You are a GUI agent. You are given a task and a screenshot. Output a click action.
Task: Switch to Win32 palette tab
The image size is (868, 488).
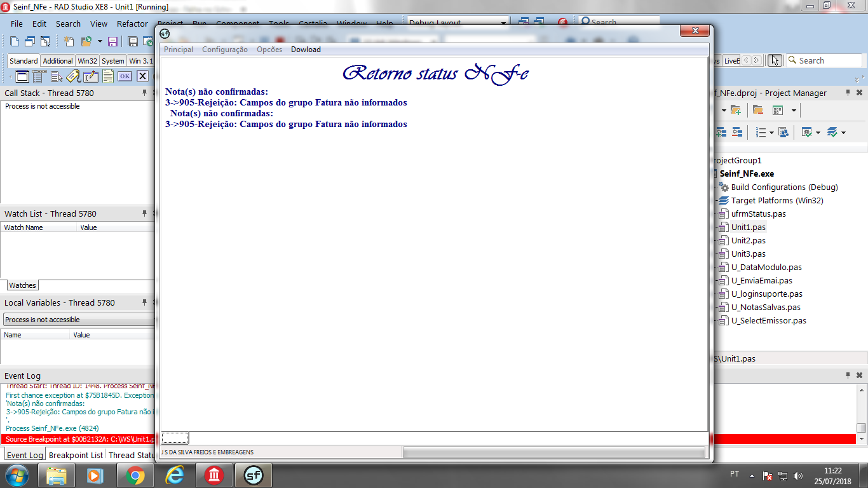pyautogui.click(x=87, y=61)
